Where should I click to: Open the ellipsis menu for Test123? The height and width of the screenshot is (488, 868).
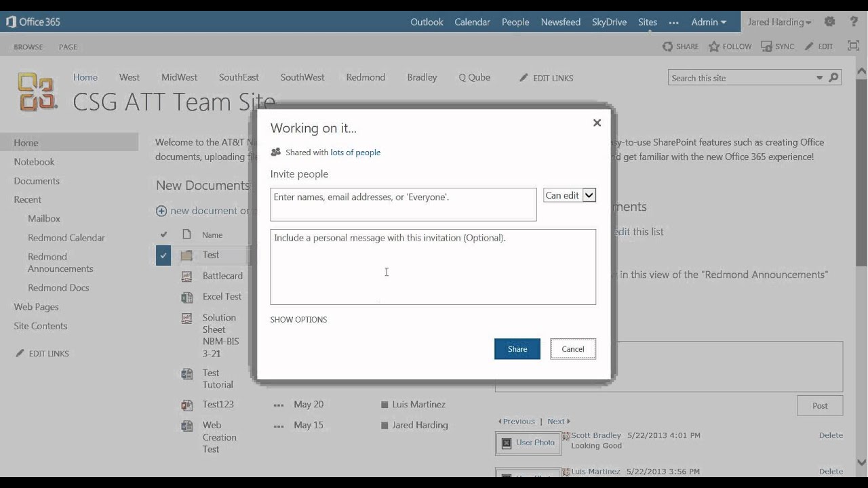click(x=279, y=405)
